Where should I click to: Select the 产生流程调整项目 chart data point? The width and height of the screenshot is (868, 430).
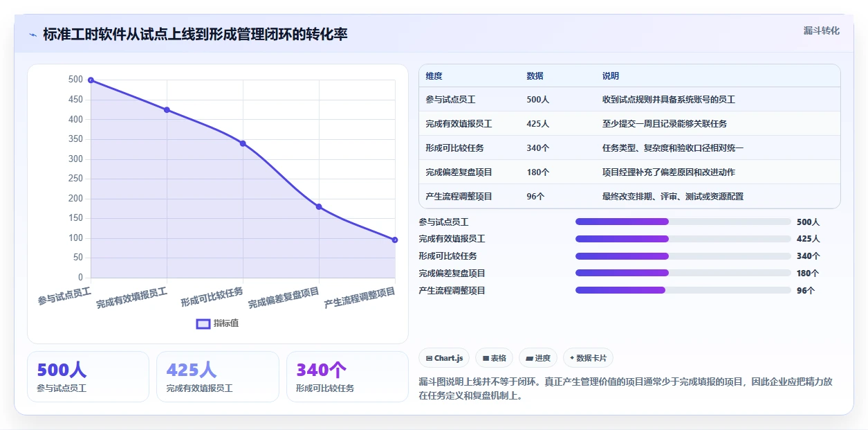coord(395,240)
